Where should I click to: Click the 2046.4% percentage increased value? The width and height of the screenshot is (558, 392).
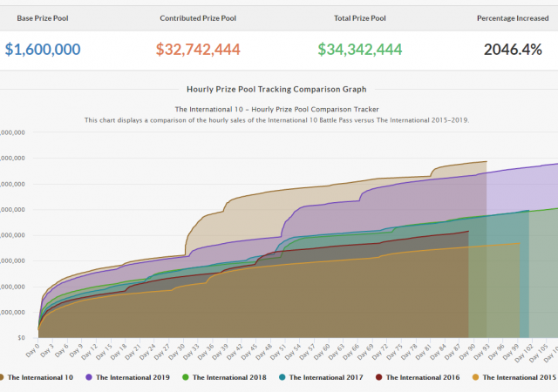pyautogui.click(x=513, y=50)
